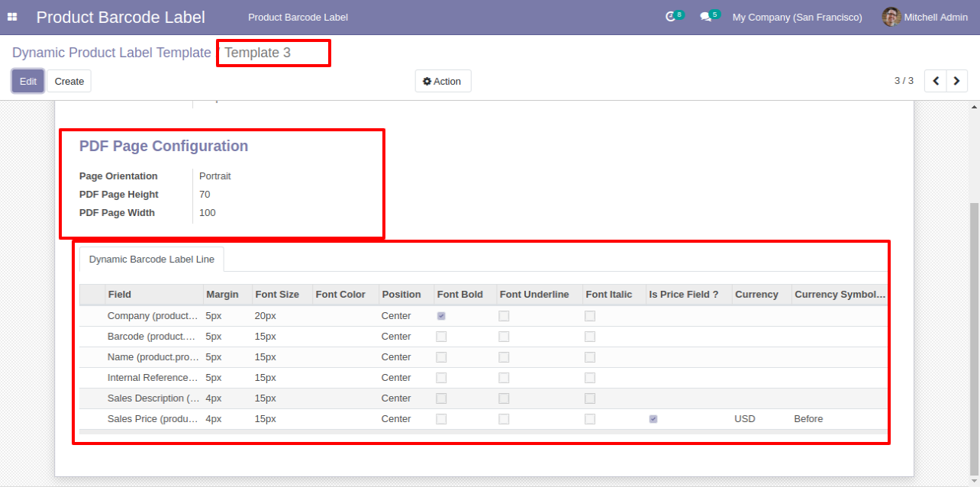Click the Font Underline column header
980x487 pixels.
(540, 295)
